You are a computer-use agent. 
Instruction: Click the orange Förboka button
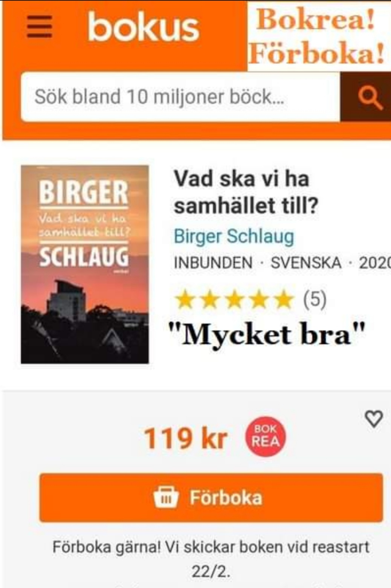211,497
